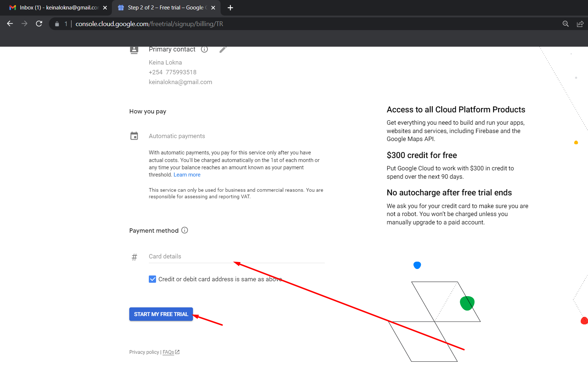Viewport: 588px width, 369px height.
Task: Click the Automatic payments calendar icon
Action: tap(134, 136)
